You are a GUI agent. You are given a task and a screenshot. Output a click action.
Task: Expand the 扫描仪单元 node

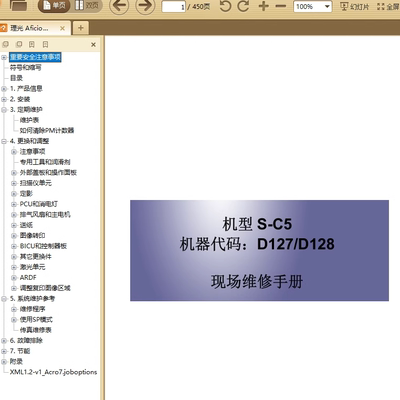(x=14, y=183)
